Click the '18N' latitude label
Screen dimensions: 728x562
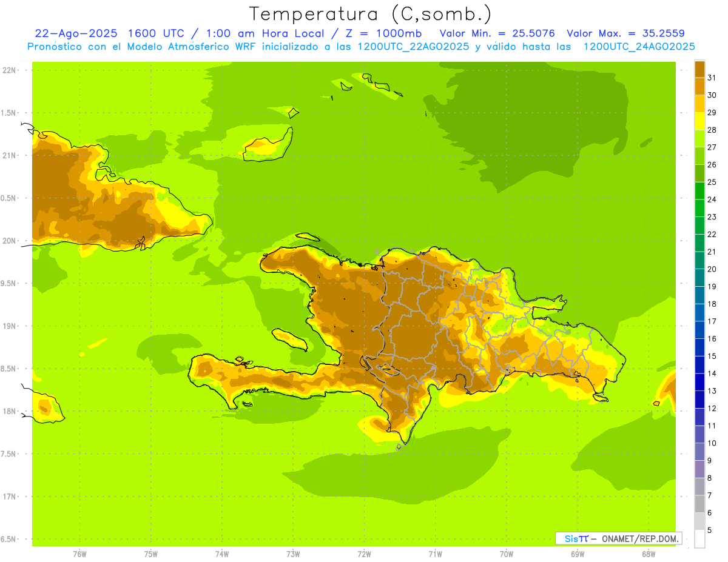coord(10,411)
